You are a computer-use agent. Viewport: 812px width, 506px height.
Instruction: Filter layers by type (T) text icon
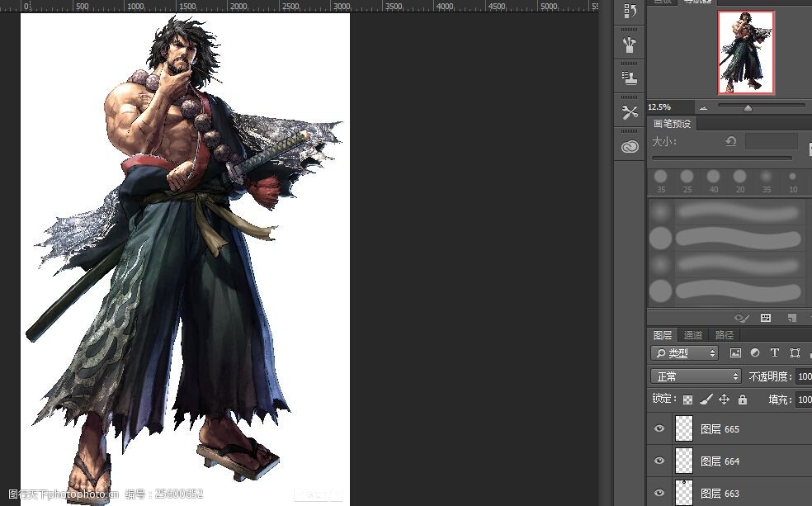point(774,353)
